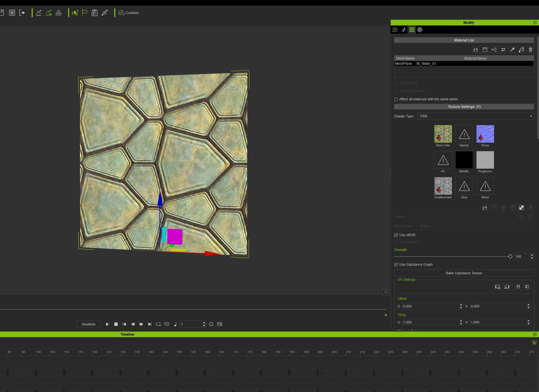Open playback settings gear icon
Screen dimensions: 539x392
pos(211,324)
